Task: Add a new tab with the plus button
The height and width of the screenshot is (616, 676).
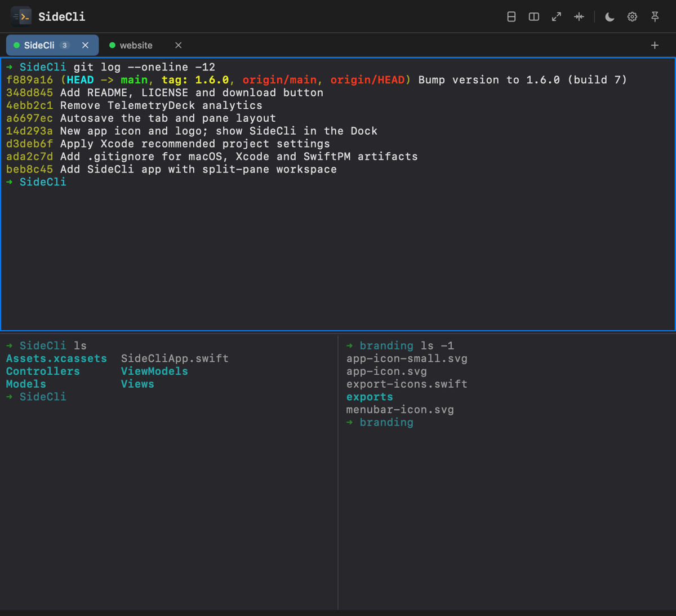Action: (x=655, y=45)
